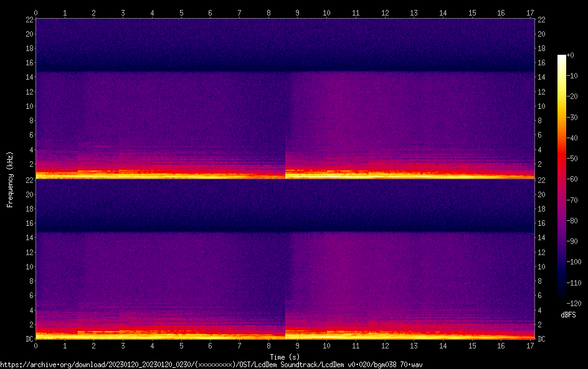The width and height of the screenshot is (588, 369).
Task: Click the DC label at the bottom left axis
Action: 29,339
